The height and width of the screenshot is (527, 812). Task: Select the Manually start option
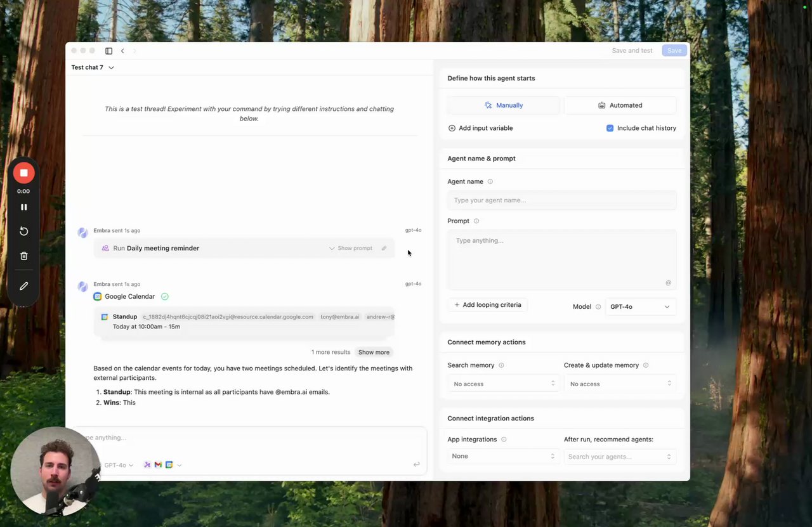504,105
